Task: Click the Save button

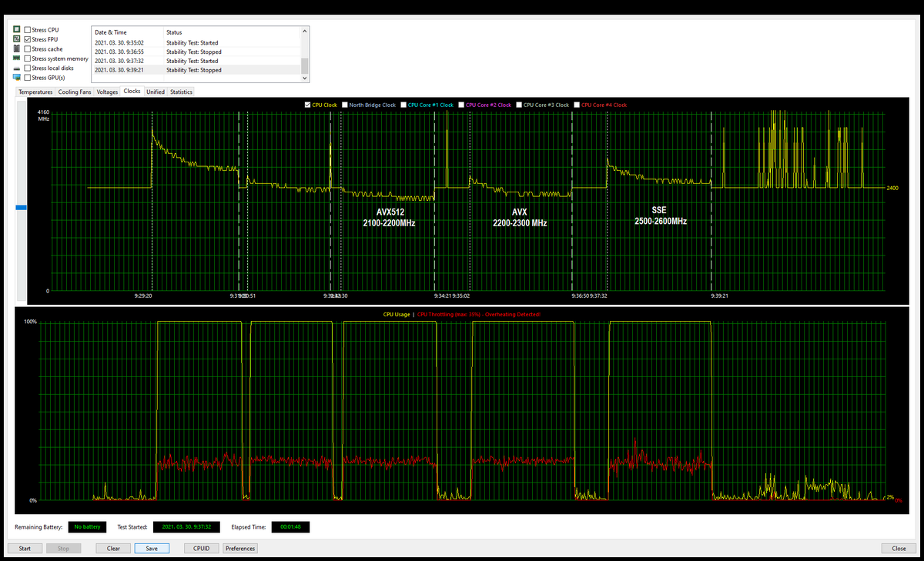Action: (152, 549)
